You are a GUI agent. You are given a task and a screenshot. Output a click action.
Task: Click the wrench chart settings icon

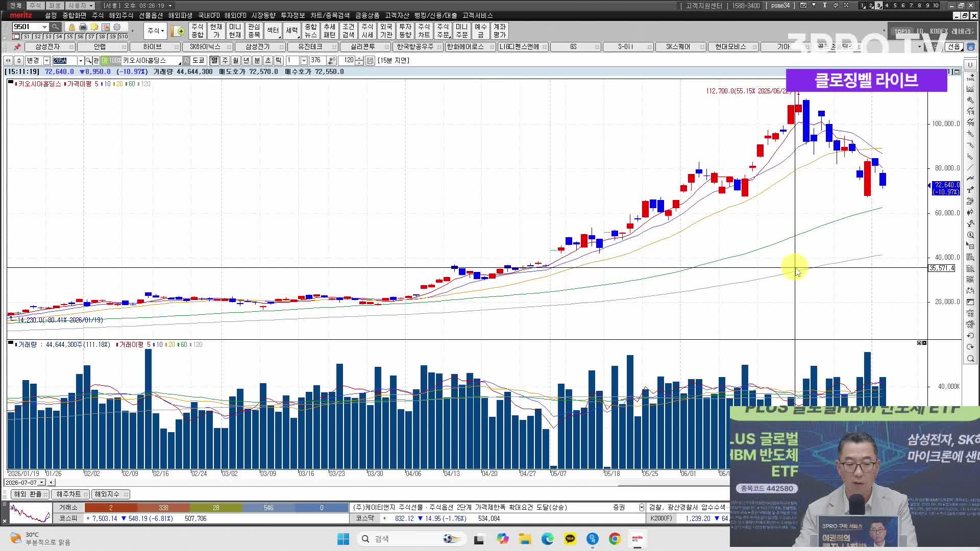point(970,100)
